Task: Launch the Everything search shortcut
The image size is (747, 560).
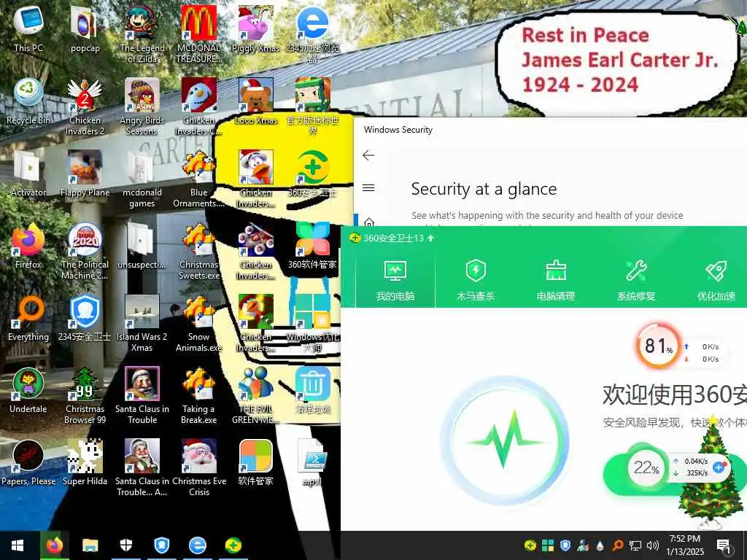Action: point(28,318)
